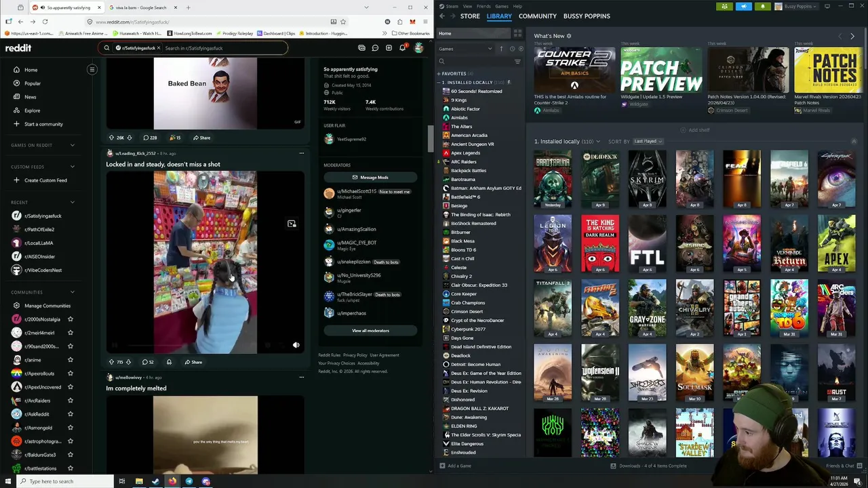Switch to 'viva la bam - Google Search' tab
This screenshot has width=868, height=488.
[x=143, y=7]
